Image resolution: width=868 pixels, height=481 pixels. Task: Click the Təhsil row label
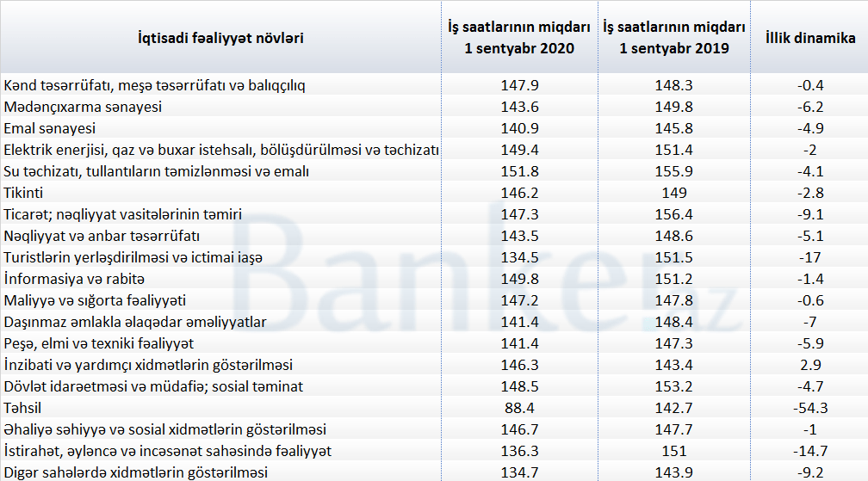22,408
